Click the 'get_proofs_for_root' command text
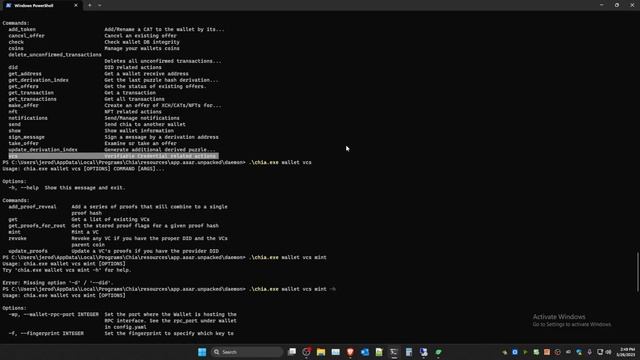The height and width of the screenshot is (360, 640). (x=37, y=226)
